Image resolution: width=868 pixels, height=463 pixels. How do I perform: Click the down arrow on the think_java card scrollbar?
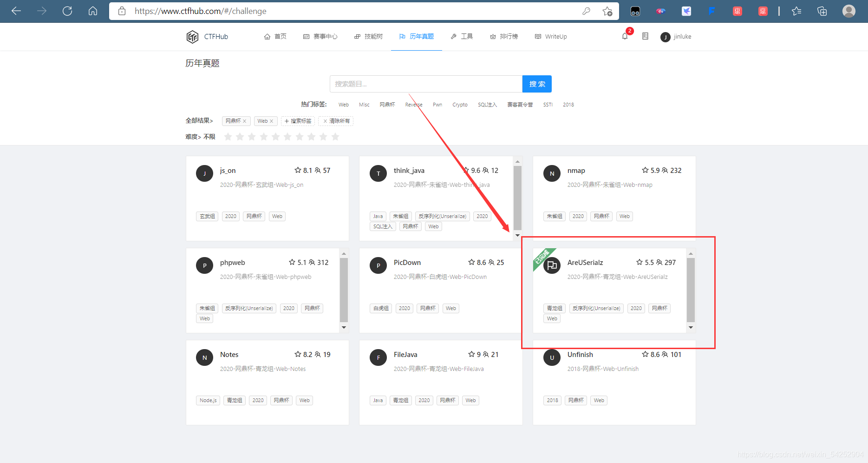(x=517, y=236)
